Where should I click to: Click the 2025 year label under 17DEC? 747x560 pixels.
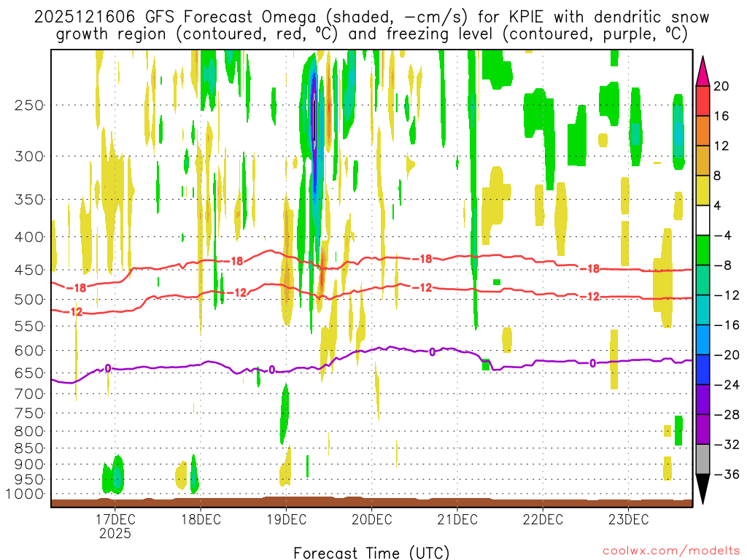click(x=115, y=534)
